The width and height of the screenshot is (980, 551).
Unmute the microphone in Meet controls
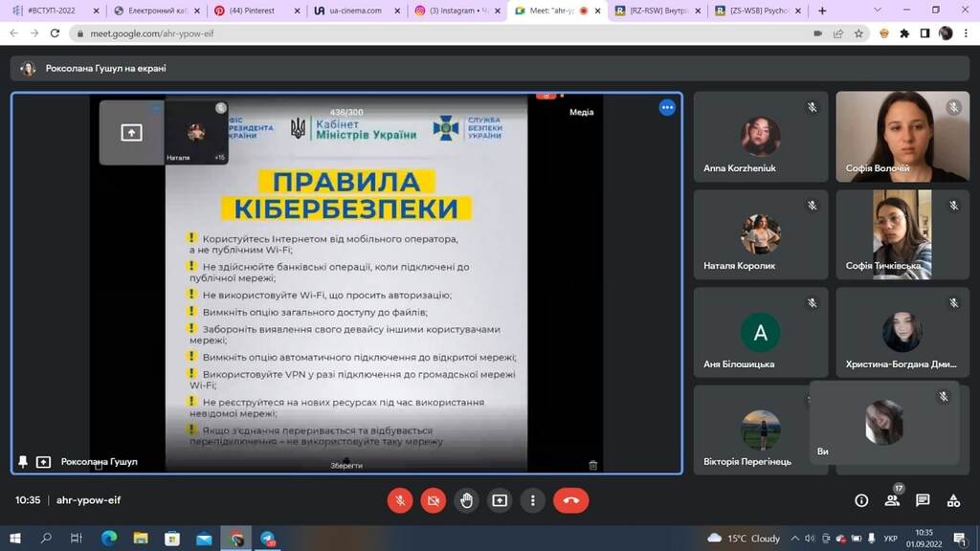point(400,500)
